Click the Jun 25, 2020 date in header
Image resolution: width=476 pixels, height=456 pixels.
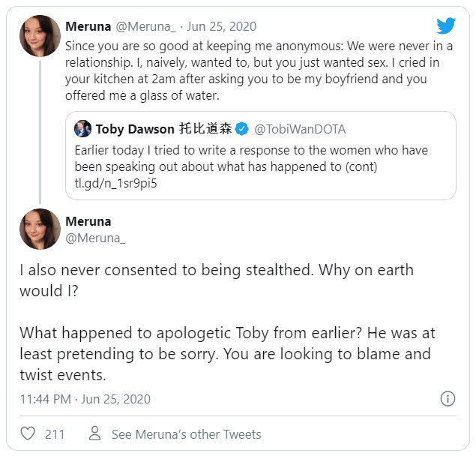(x=222, y=26)
